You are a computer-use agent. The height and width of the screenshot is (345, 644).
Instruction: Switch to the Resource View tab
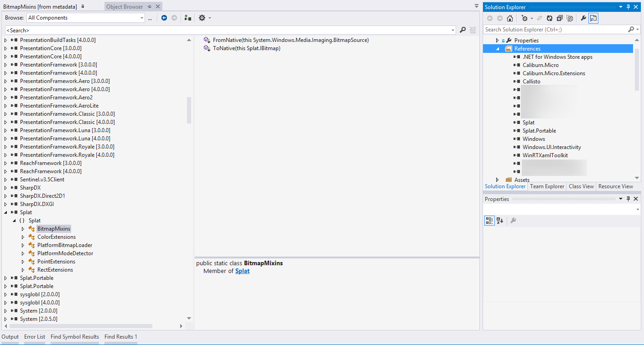[x=616, y=186]
